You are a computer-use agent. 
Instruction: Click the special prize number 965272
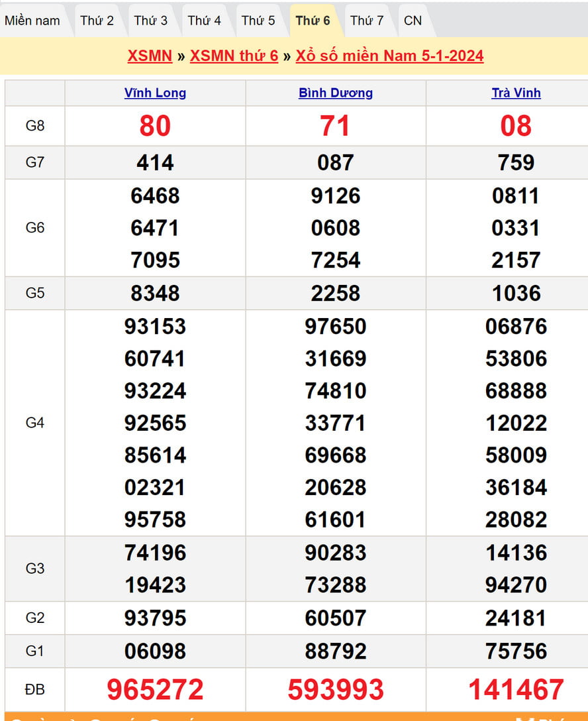[x=155, y=690]
